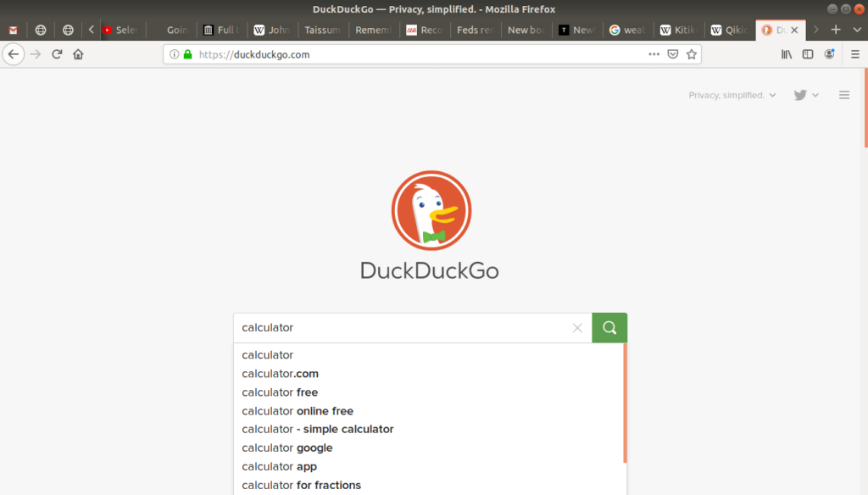Viewport: 868px width, 495px height.
Task: Switch to the pinned Gmail tab
Action: (14, 30)
